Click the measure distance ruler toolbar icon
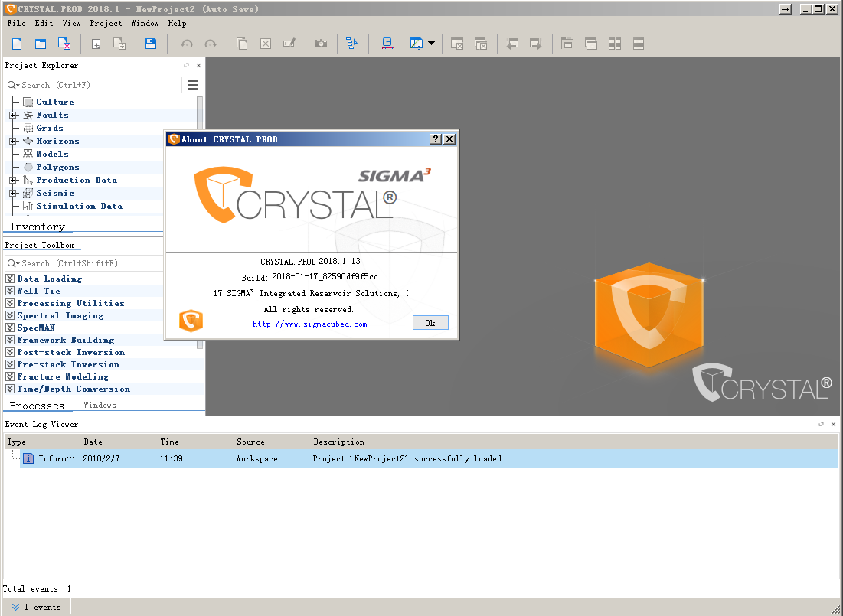 point(387,44)
